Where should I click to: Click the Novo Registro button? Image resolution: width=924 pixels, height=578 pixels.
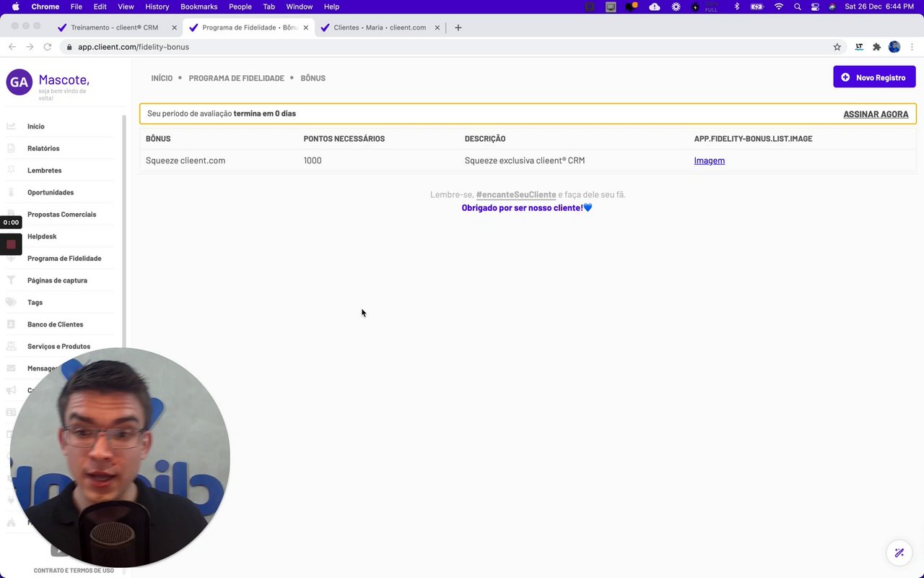(874, 77)
